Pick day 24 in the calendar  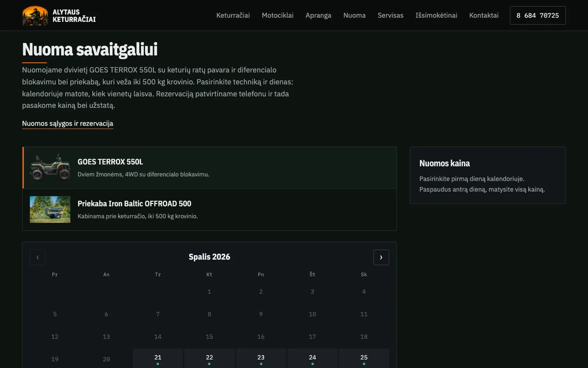coord(312,359)
